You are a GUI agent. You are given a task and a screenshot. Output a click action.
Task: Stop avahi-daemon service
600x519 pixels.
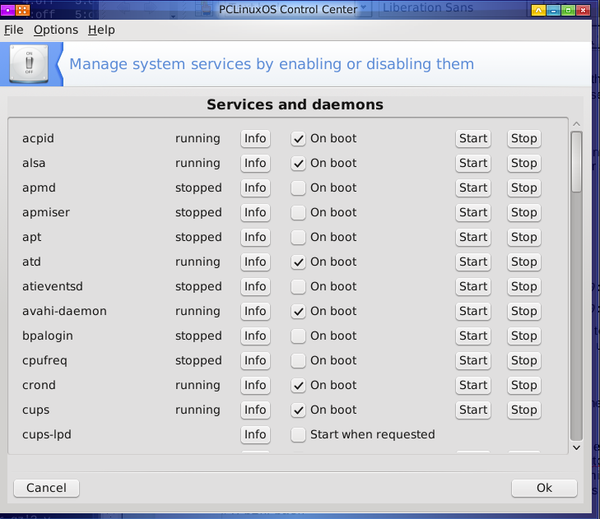pos(524,311)
